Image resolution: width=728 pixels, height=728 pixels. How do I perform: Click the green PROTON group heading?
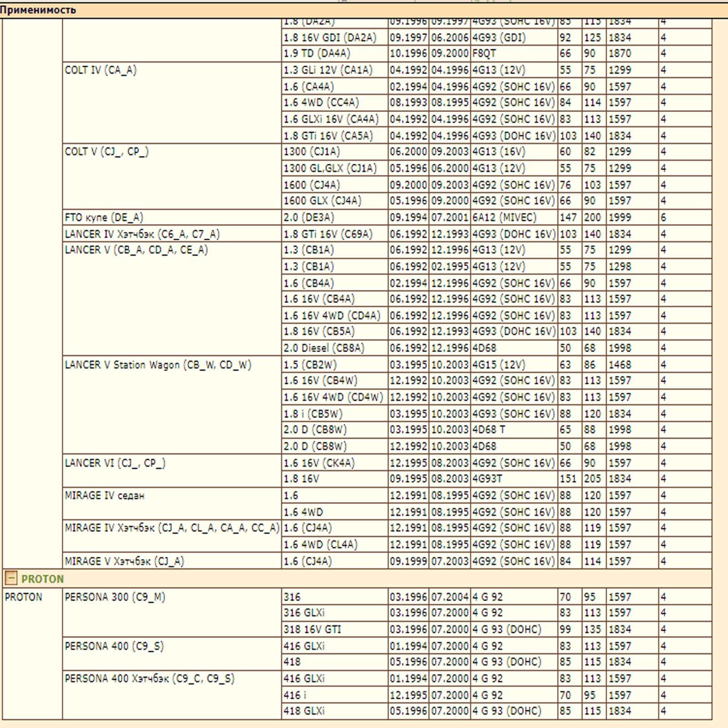coord(42,579)
